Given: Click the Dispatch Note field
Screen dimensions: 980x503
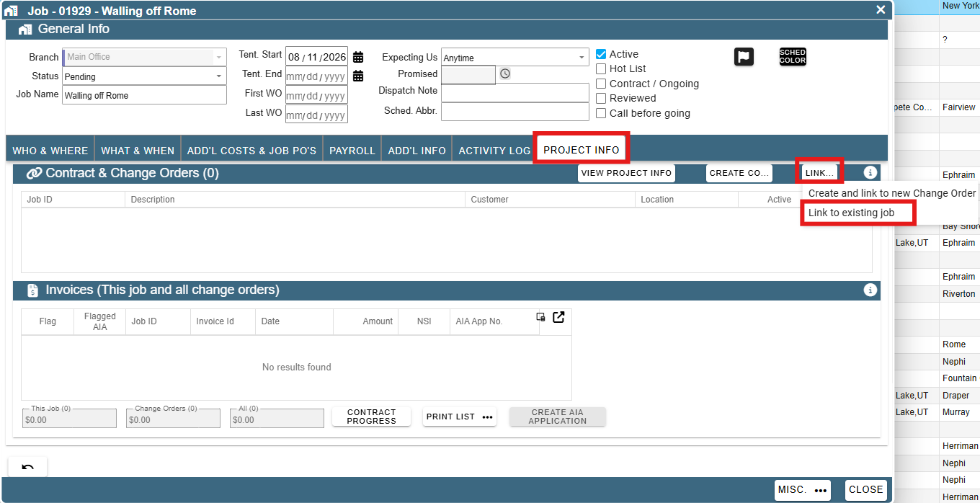Looking at the screenshot, I should pyautogui.click(x=515, y=92).
